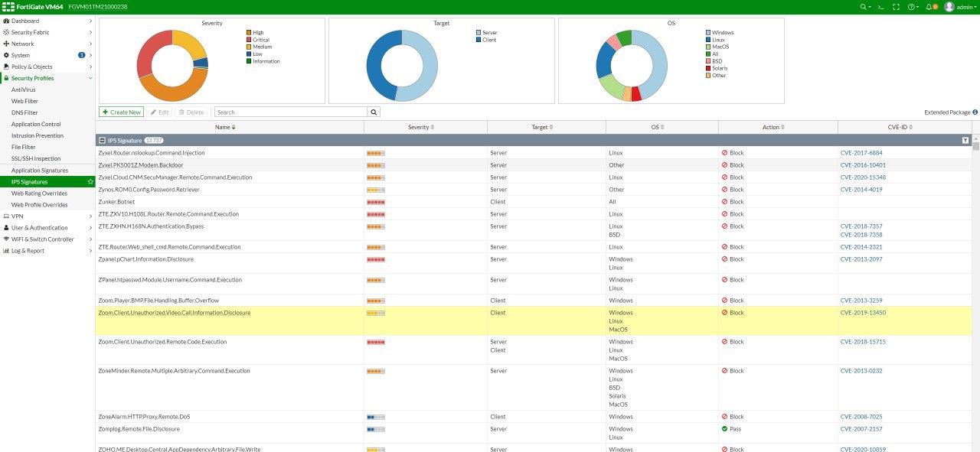Screen dimensions: 980x452
Task: Click High legend swatch in Severity chart
Action: [248, 33]
